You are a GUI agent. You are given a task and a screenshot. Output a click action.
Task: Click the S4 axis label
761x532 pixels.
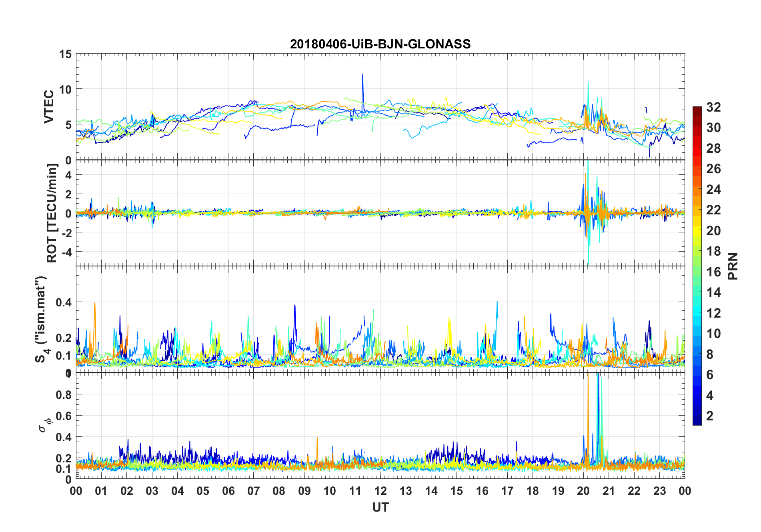42,319
